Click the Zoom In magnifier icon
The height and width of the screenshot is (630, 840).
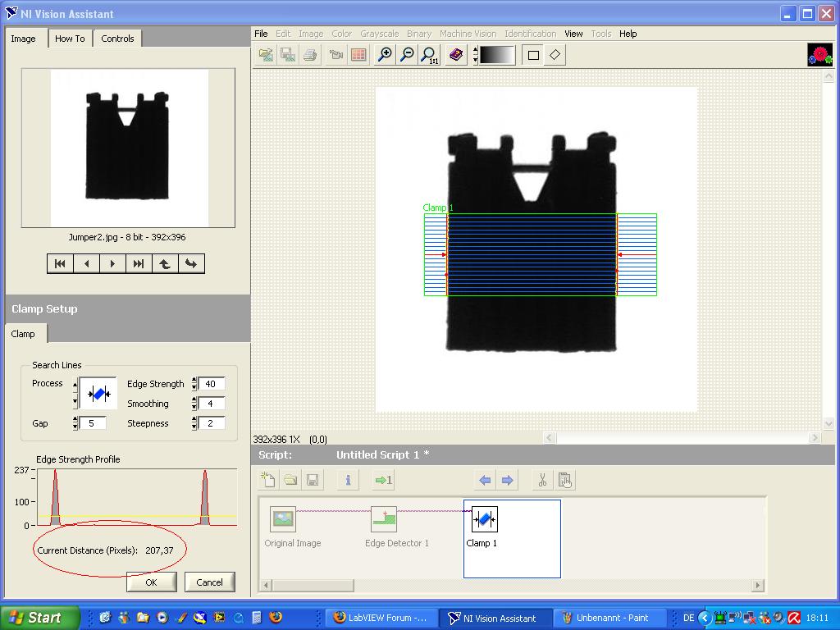(384, 55)
